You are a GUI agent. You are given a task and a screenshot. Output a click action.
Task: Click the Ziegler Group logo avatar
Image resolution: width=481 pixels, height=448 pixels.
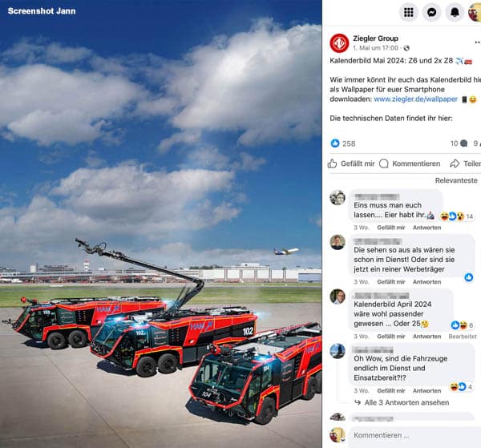[339, 43]
